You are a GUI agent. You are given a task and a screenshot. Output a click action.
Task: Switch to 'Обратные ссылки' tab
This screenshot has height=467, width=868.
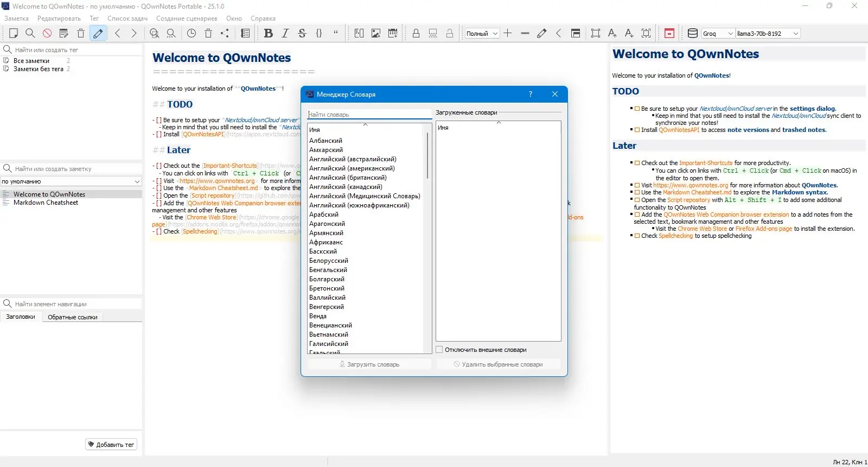click(72, 317)
